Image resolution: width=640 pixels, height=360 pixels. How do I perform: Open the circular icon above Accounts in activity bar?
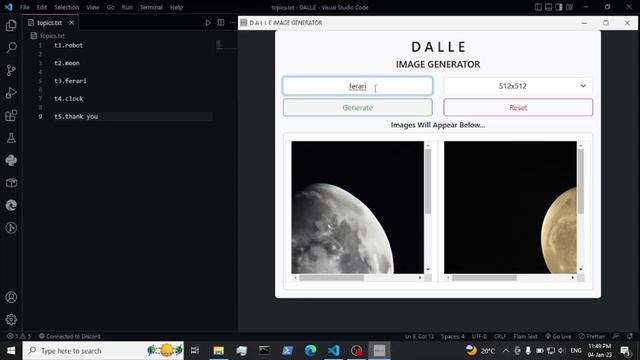click(x=11, y=228)
